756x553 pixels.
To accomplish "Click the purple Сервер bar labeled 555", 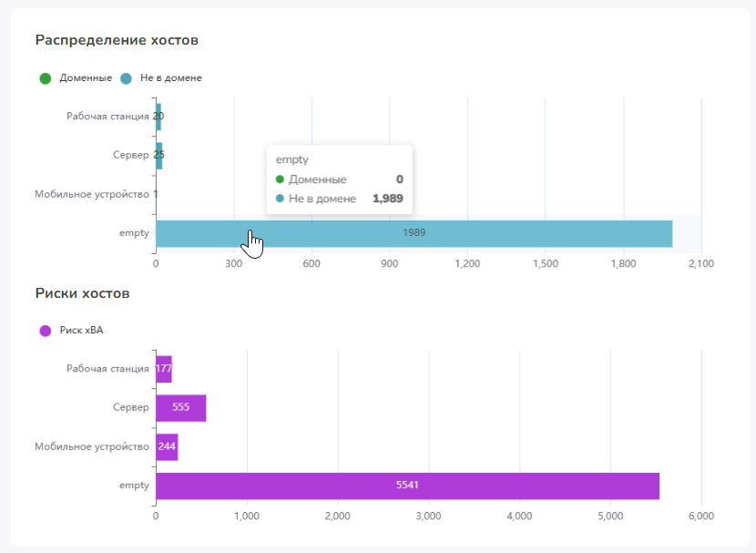I will point(181,408).
